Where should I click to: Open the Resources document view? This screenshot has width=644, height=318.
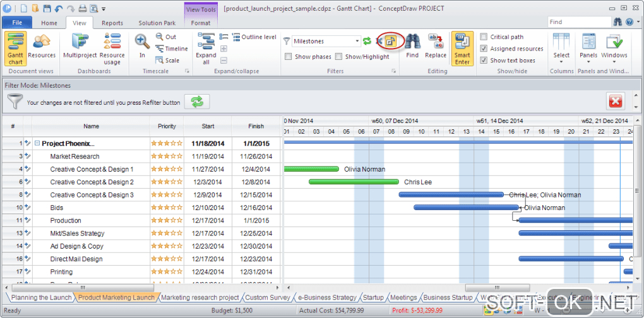pyautogui.click(x=42, y=46)
